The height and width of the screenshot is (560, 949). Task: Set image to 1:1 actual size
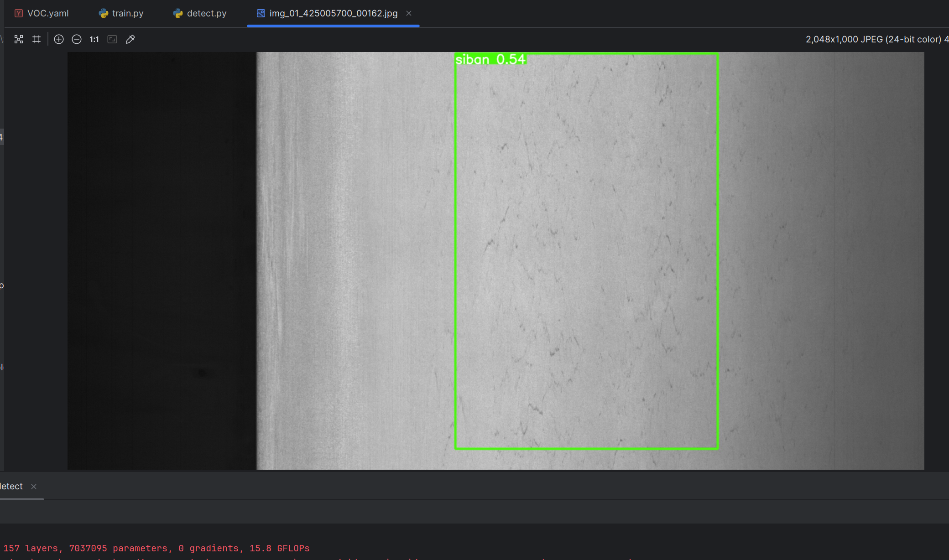[x=94, y=39]
